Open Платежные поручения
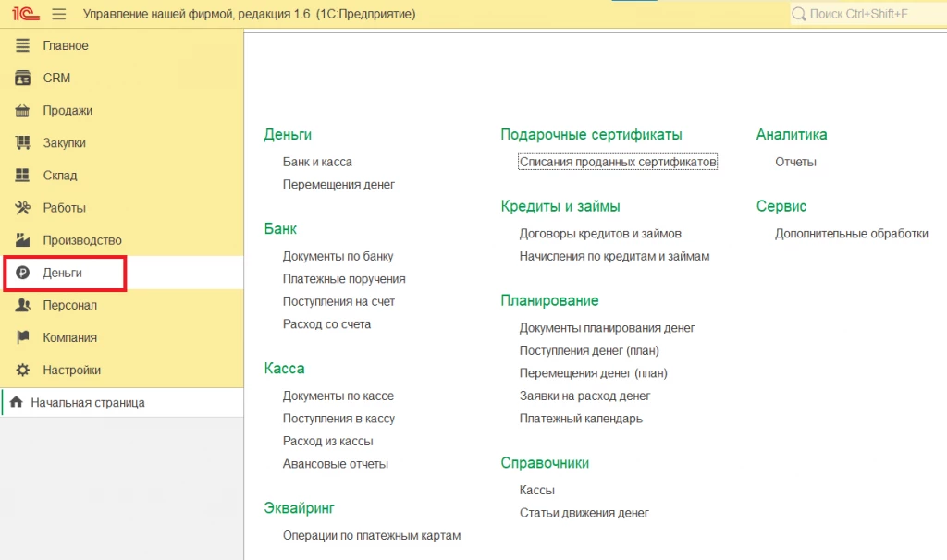Screen dimensions: 947x560 pos(344,279)
